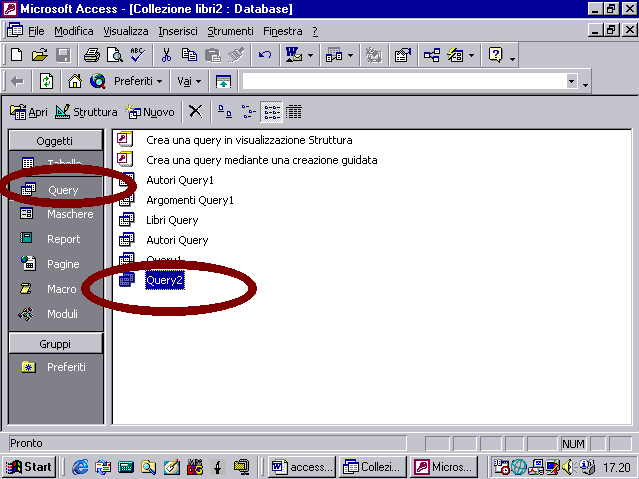
Task: Click the New Object lightning icon
Action: pyautogui.click(x=455, y=55)
